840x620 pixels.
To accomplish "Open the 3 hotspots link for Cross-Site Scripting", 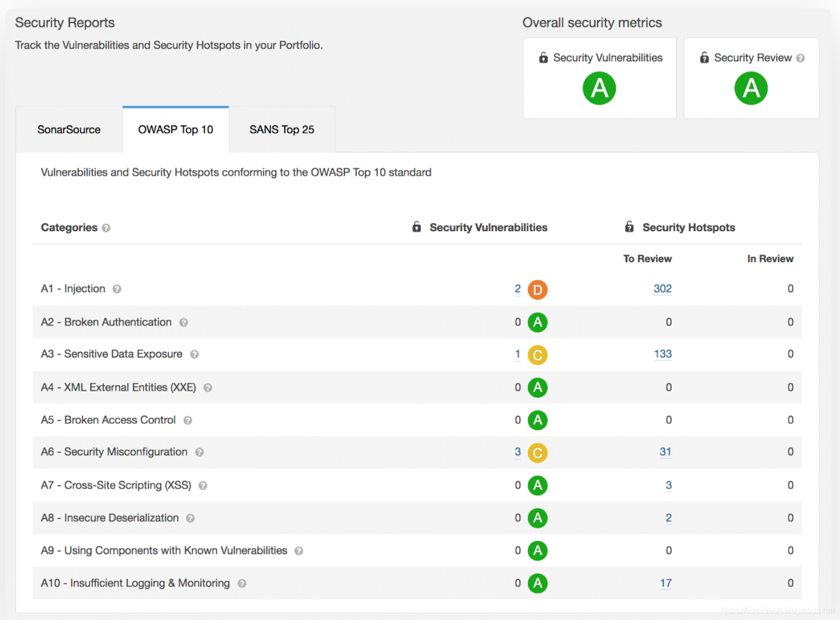I will point(669,486).
